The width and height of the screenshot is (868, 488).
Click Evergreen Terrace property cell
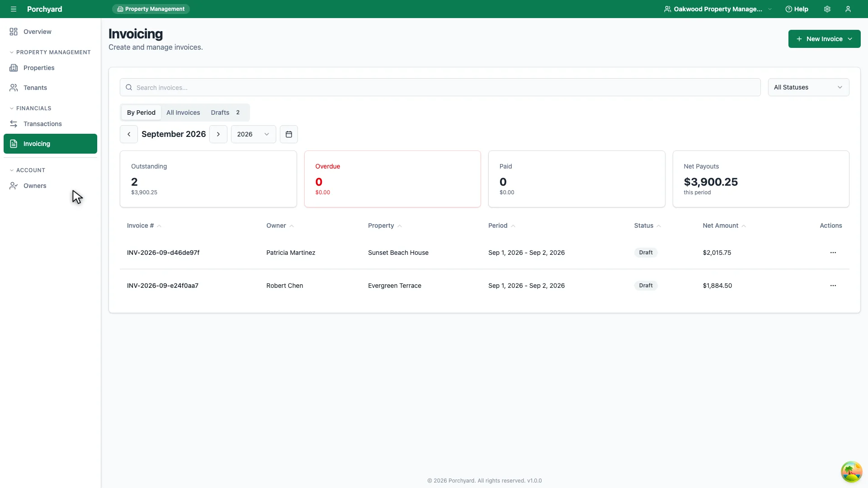pyautogui.click(x=395, y=286)
